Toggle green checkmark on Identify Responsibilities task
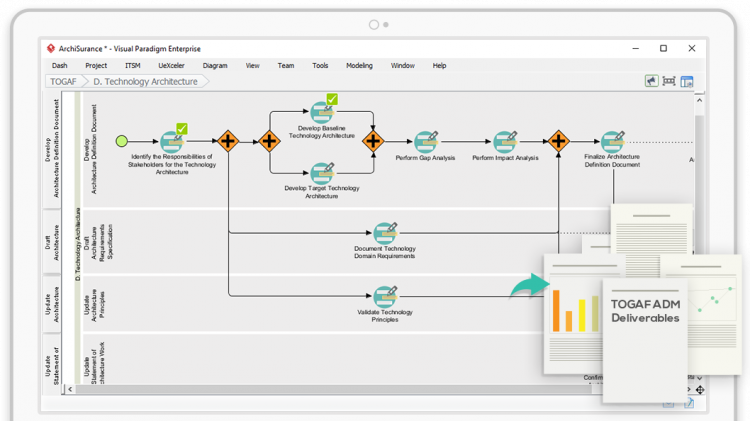Image resolution: width=750 pixels, height=421 pixels. point(182,129)
